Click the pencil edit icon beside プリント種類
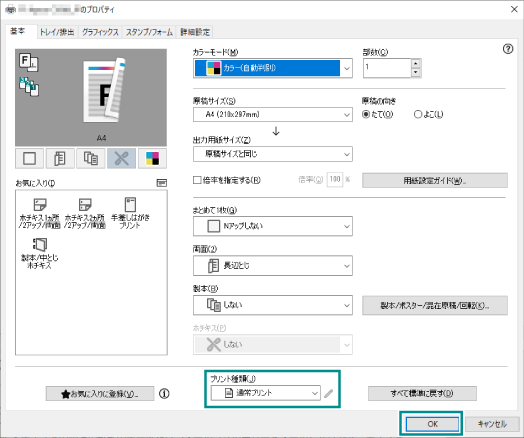 click(329, 393)
